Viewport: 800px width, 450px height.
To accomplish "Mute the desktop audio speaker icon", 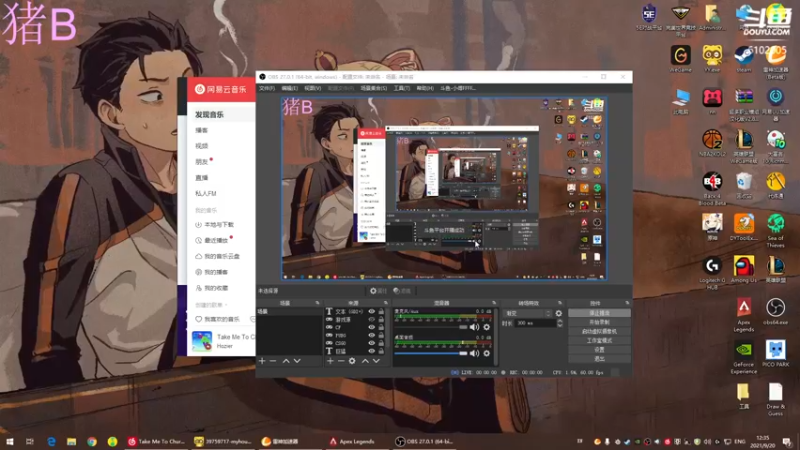I will [474, 353].
